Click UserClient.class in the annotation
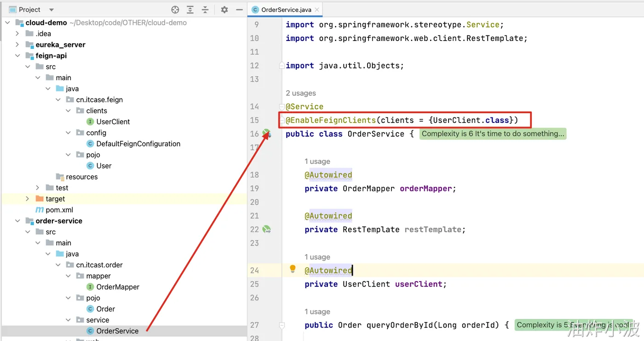 (471, 120)
